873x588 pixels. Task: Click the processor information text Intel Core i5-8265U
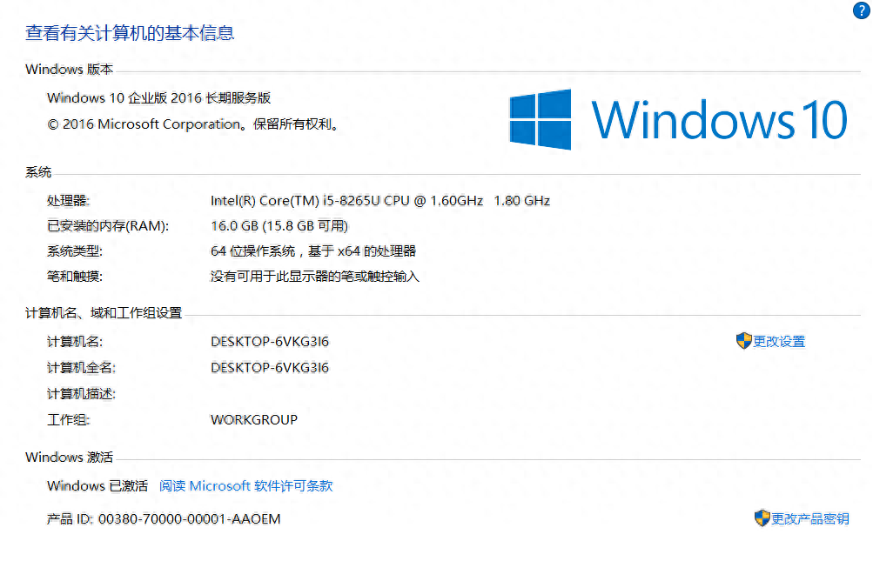(379, 200)
